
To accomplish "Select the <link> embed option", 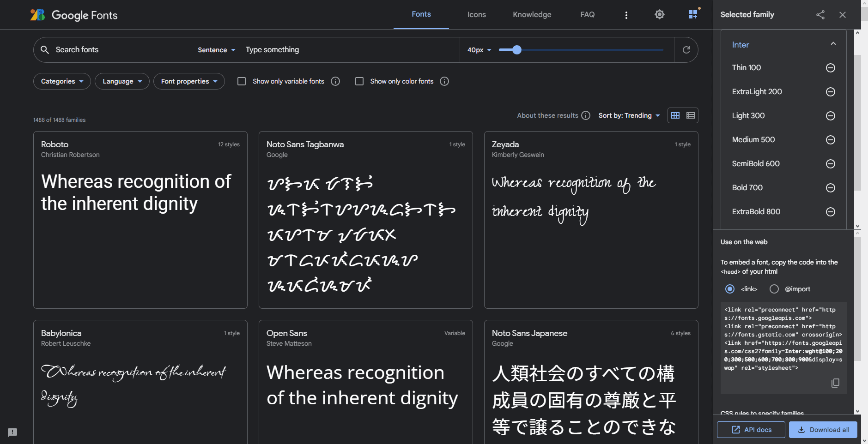I will (x=730, y=289).
